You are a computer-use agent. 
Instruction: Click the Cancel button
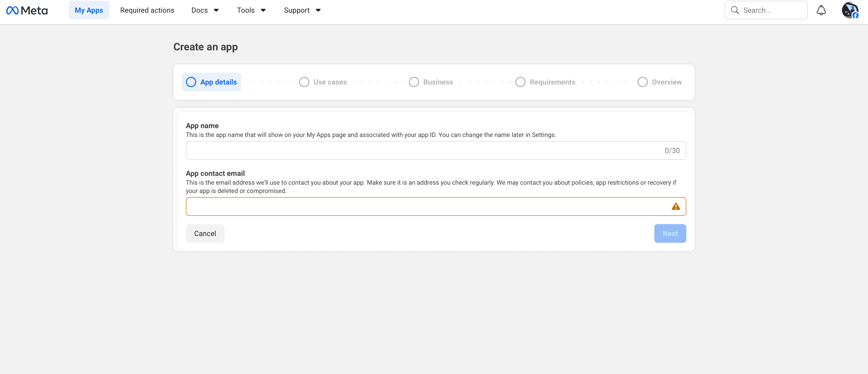[205, 233]
